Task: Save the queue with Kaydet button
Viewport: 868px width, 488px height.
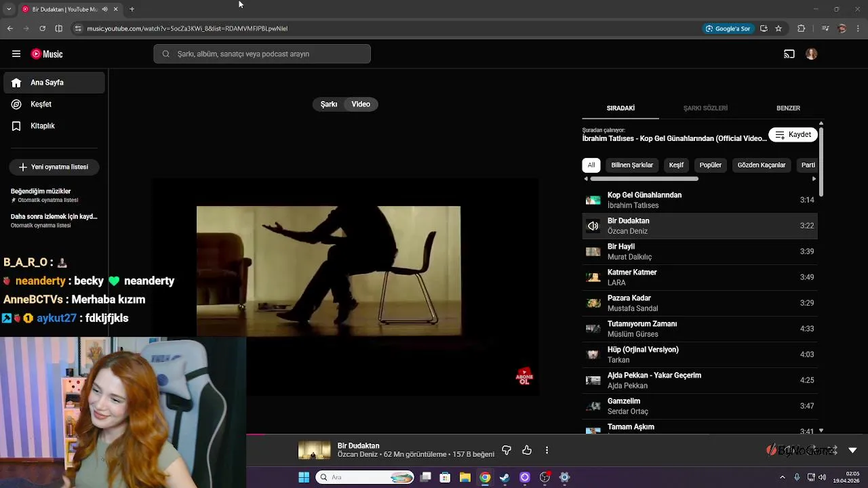Action: point(793,135)
